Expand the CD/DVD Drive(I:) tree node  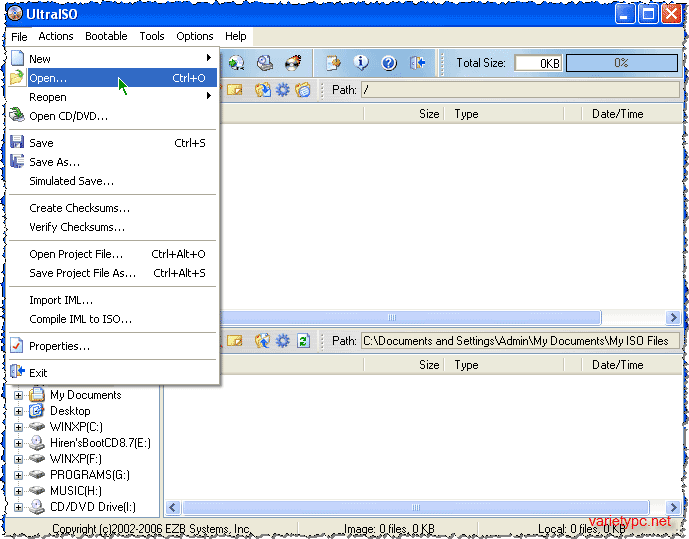click(18, 507)
